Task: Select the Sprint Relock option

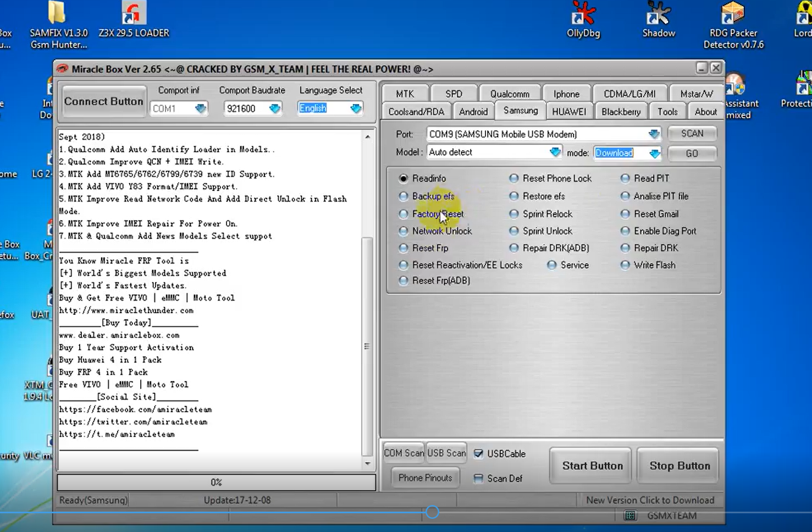Action: pos(514,213)
